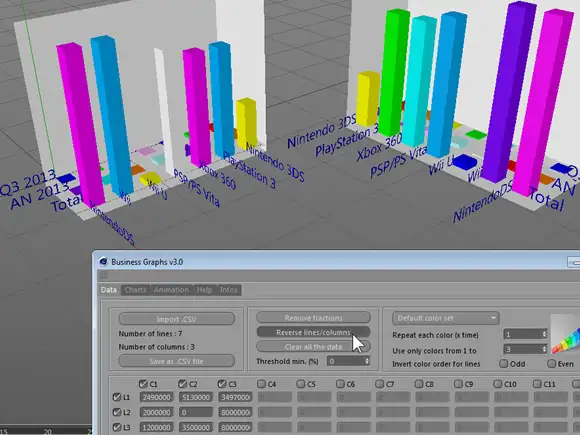Click 'Number of columns : 3' text
The width and height of the screenshot is (580, 435).
point(156,347)
